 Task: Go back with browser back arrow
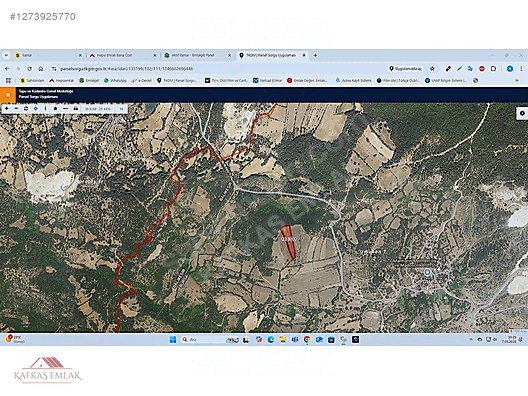[x=7, y=69]
